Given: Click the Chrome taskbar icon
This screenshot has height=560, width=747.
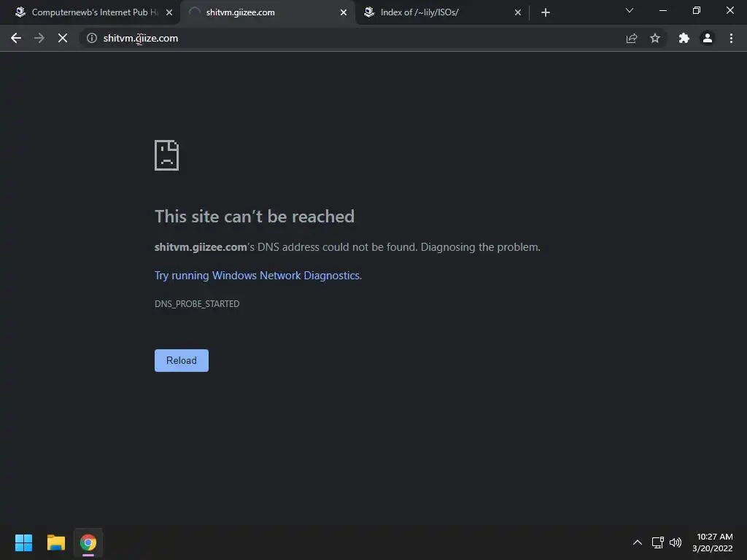Looking at the screenshot, I should tap(88, 542).
